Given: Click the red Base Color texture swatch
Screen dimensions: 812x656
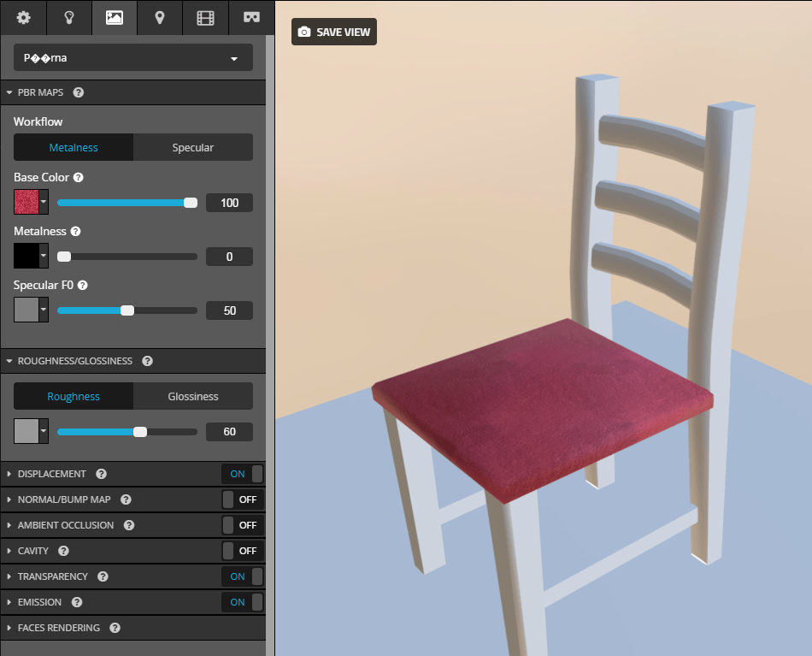Looking at the screenshot, I should click(26, 203).
